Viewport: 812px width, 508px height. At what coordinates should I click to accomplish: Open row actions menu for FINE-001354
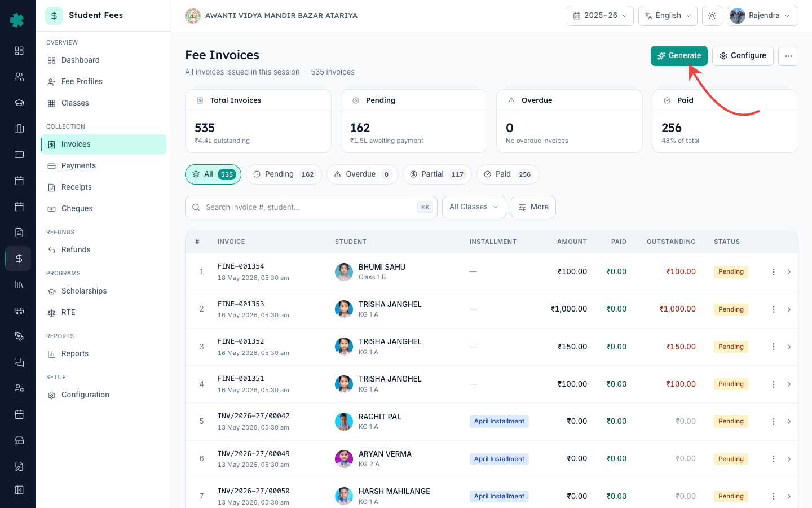tap(774, 272)
